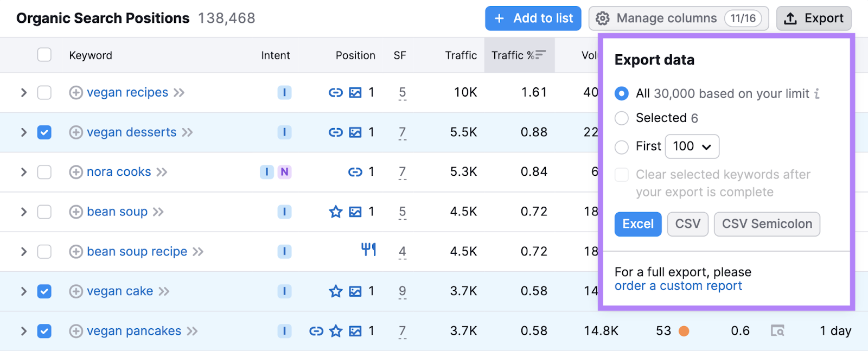
Task: Export as CSV Semicolon
Action: pyautogui.click(x=767, y=224)
